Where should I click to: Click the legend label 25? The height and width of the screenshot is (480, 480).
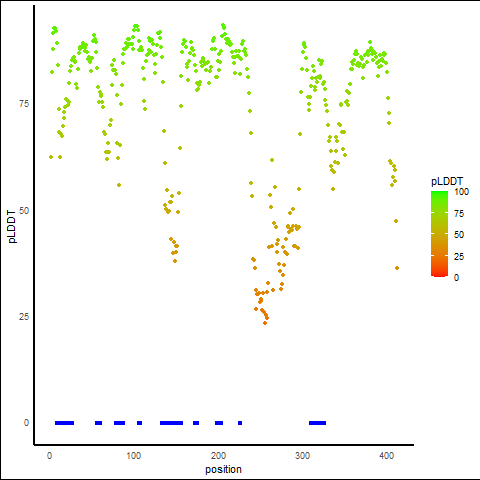459,257
